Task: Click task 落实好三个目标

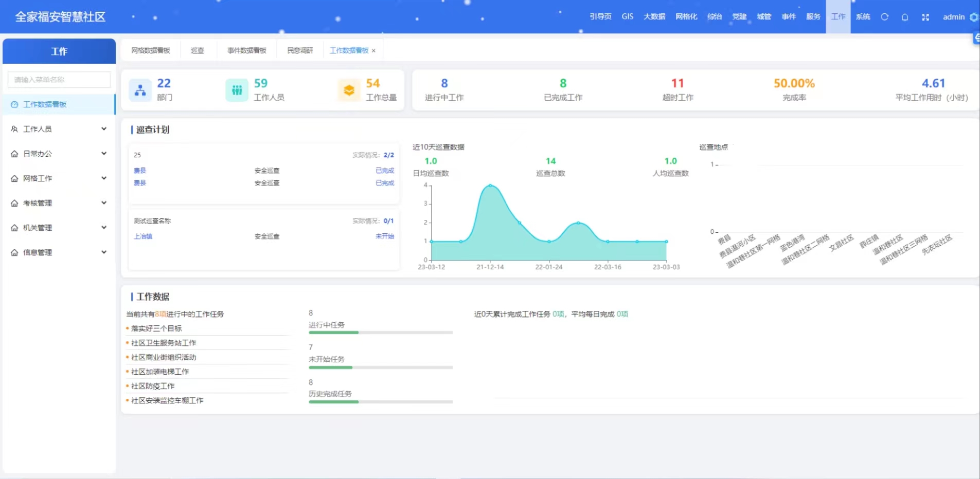Action: (156, 328)
